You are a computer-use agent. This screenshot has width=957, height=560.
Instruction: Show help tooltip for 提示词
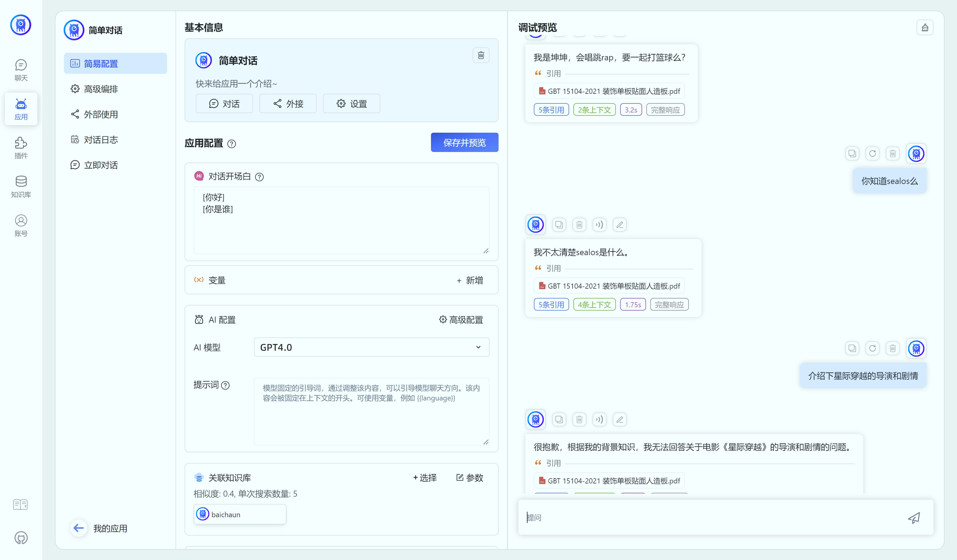point(225,385)
